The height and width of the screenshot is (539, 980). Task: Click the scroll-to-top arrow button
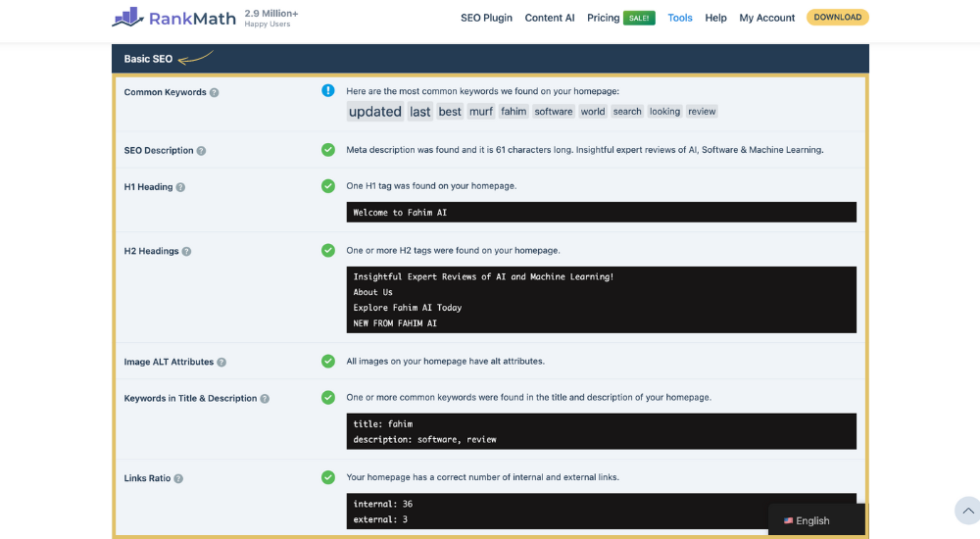click(x=967, y=511)
